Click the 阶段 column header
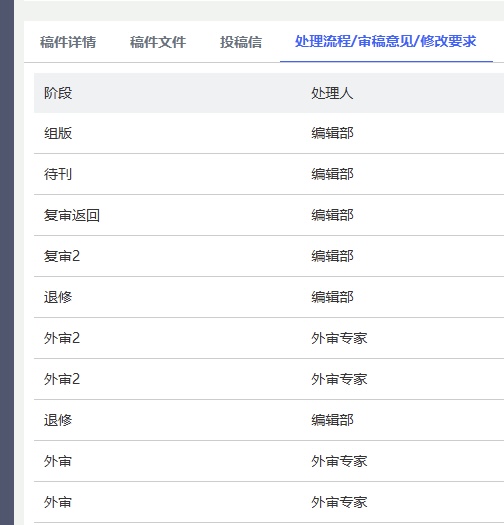Image resolution: width=504 pixels, height=525 pixels. tap(58, 93)
